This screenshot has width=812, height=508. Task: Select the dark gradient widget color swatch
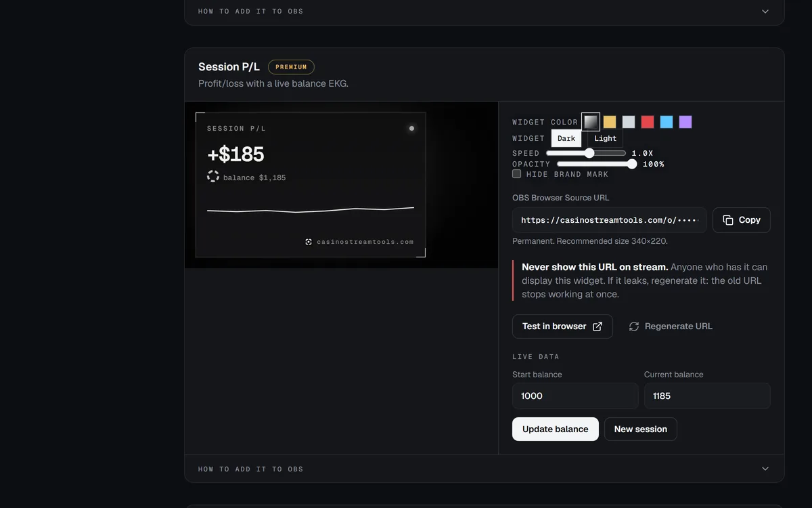pos(591,122)
